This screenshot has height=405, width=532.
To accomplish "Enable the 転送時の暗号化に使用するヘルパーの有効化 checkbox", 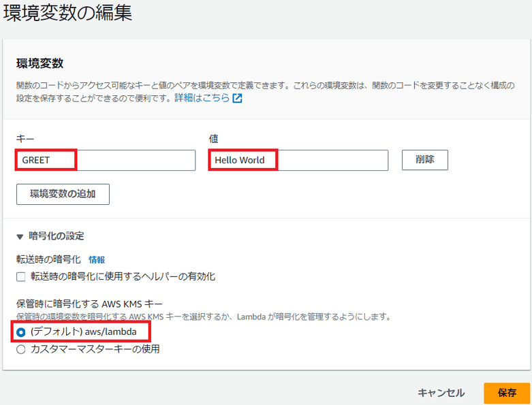I will (x=21, y=277).
